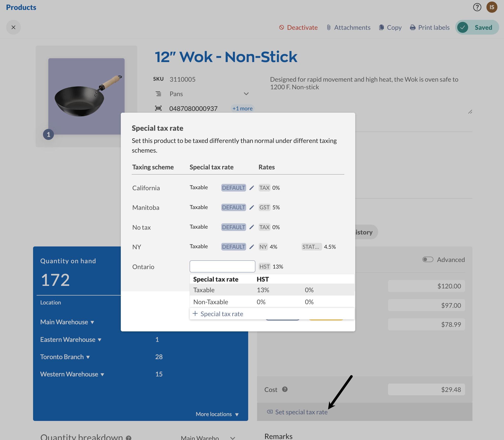This screenshot has width=504, height=440.
Task: Edit the NY special tax rate
Action: click(251, 247)
